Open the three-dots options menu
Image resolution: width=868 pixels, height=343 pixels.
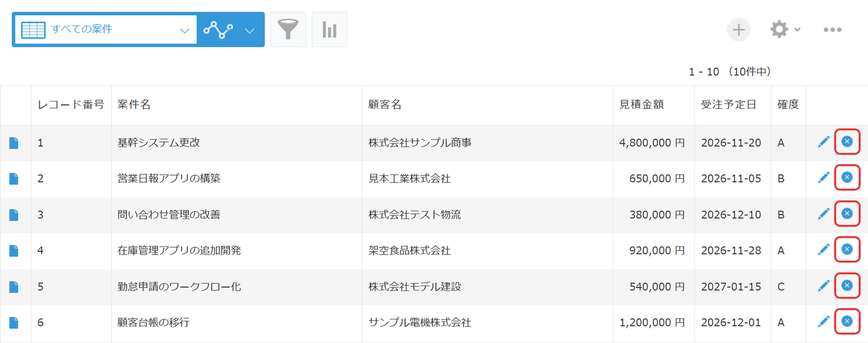[x=832, y=29]
